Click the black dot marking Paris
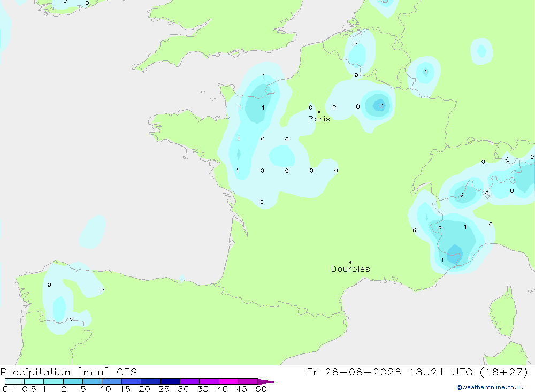 (319, 112)
